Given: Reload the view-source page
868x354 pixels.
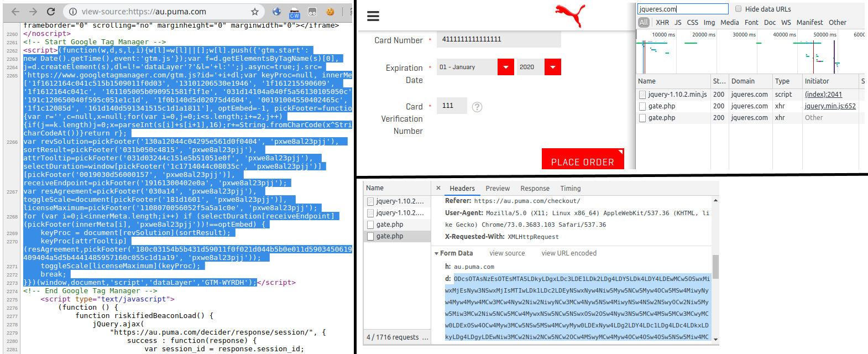Looking at the screenshot, I should (x=51, y=12).
